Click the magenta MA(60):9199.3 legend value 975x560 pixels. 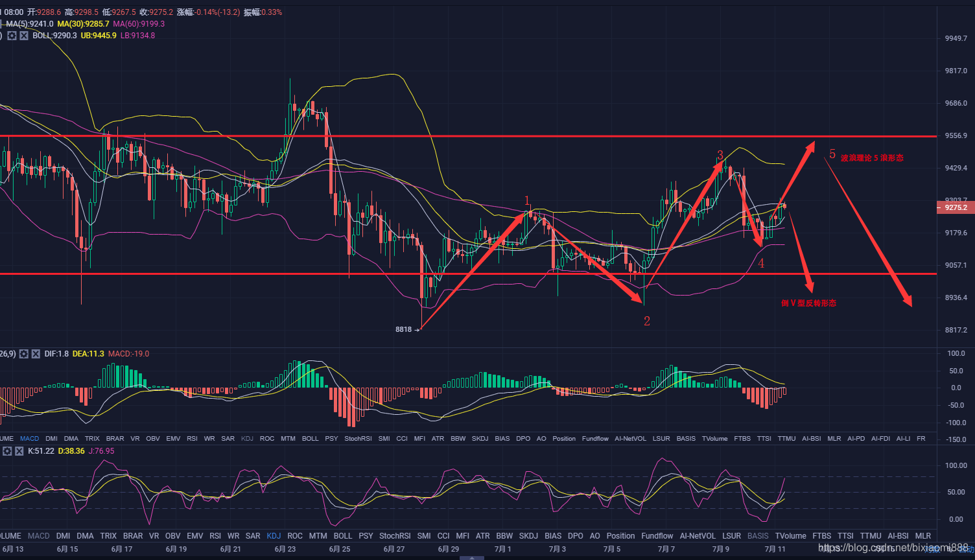coord(139,24)
